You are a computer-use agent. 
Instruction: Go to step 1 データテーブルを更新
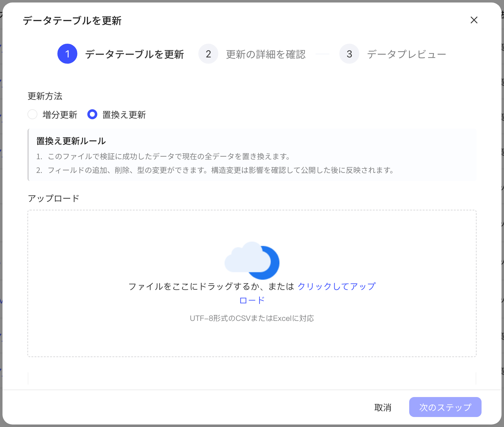[x=121, y=54]
